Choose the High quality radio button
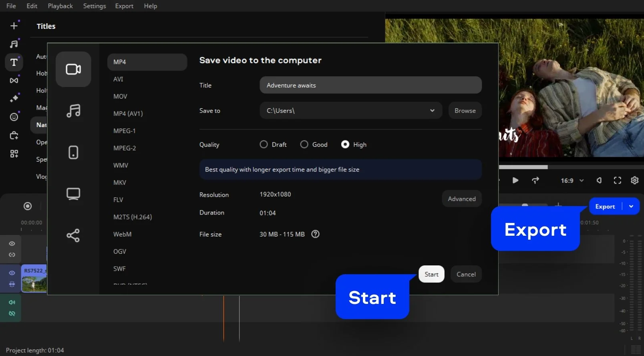644x356 pixels. point(345,144)
